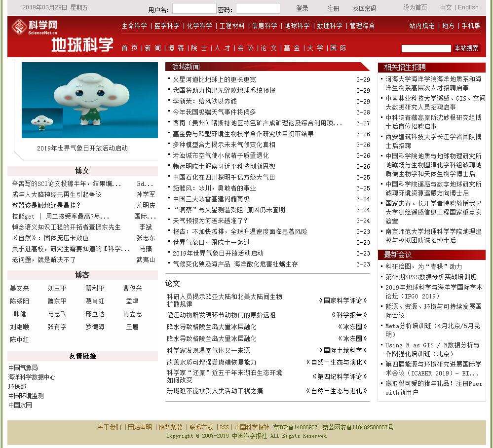Open the 找回密码 password recovery link
This screenshot has width=493, height=448.
pyautogui.click(x=364, y=8)
